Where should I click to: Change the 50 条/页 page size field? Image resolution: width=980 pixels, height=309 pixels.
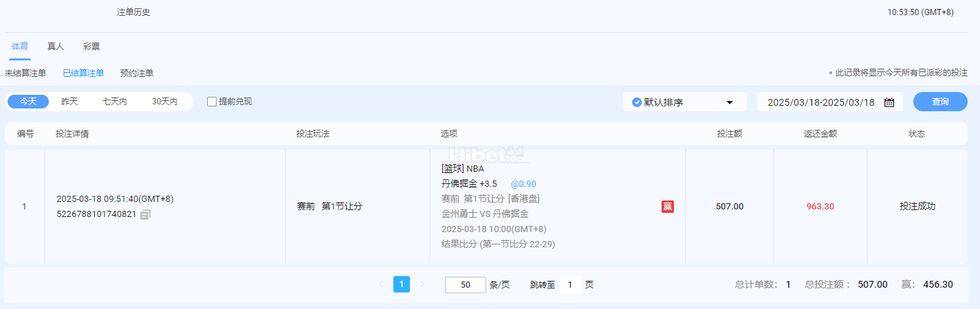(465, 285)
